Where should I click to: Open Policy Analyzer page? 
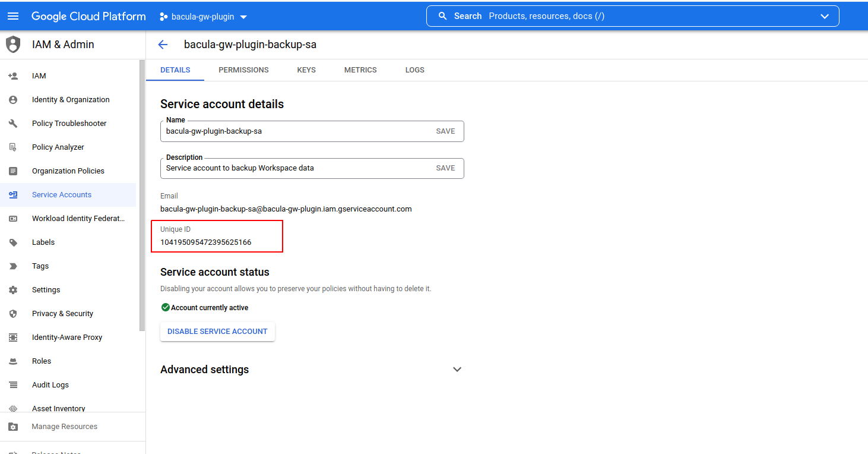pyautogui.click(x=68, y=147)
